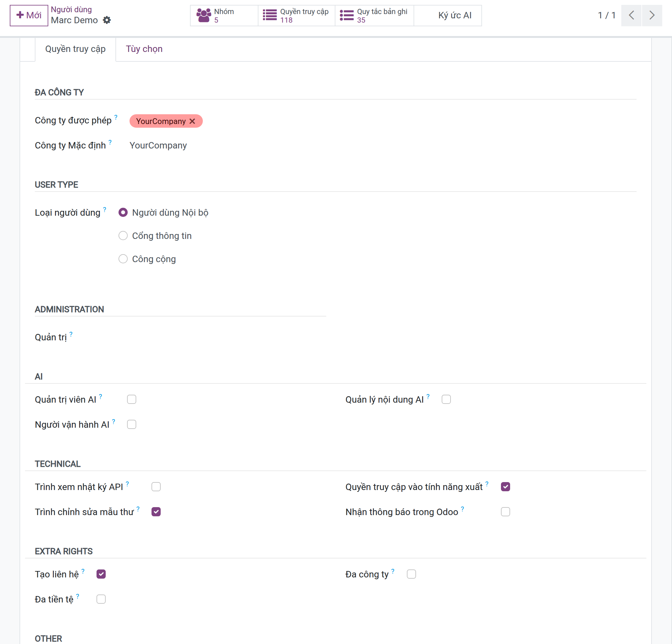
Task: Select the Công cộng user type
Action: click(123, 259)
